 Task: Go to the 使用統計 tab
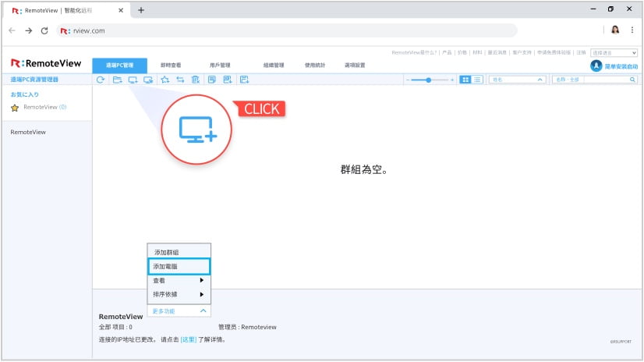[x=315, y=66]
